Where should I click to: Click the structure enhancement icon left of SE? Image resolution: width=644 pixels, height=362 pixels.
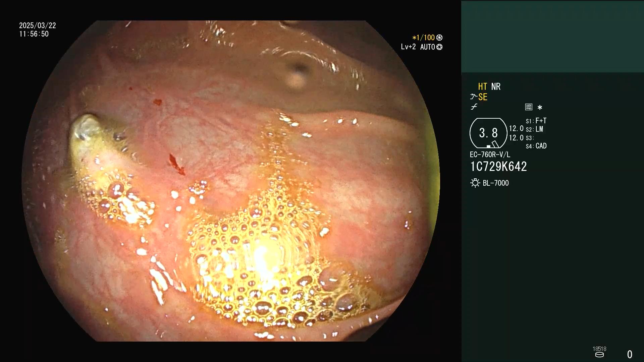pyautogui.click(x=473, y=97)
